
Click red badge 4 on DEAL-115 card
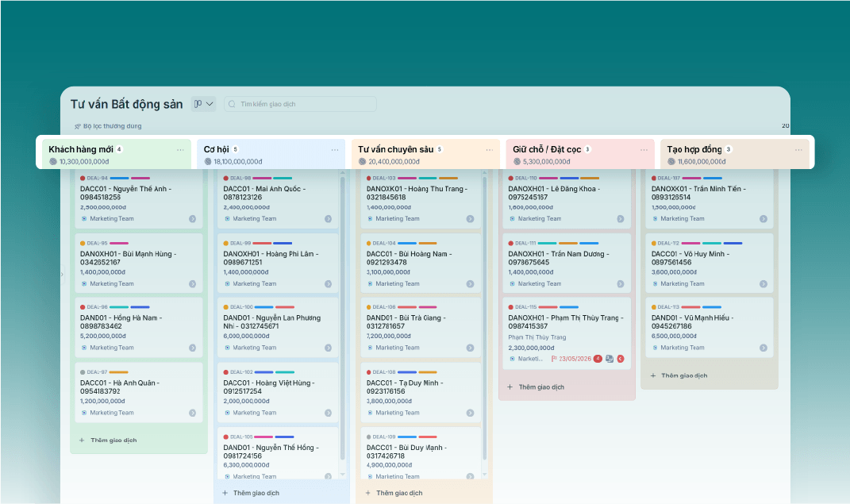[x=598, y=359]
